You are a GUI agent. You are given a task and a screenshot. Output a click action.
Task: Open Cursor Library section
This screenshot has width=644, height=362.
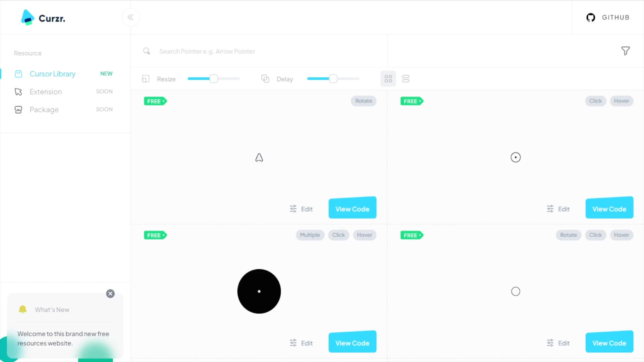(x=53, y=74)
